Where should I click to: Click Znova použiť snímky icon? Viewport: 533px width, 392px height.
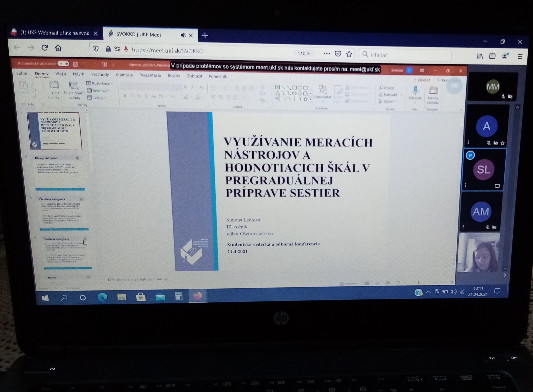tap(74, 86)
